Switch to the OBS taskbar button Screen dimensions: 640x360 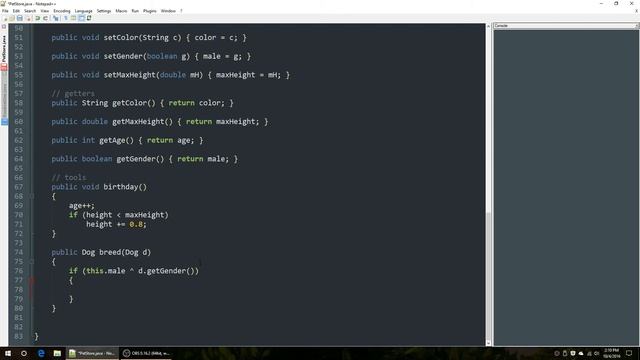point(147,353)
